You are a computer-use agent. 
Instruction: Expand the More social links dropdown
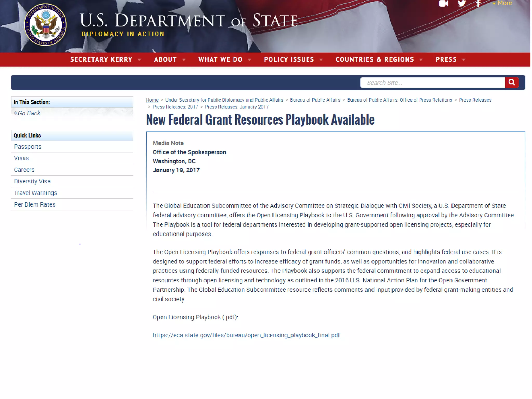click(x=502, y=3)
